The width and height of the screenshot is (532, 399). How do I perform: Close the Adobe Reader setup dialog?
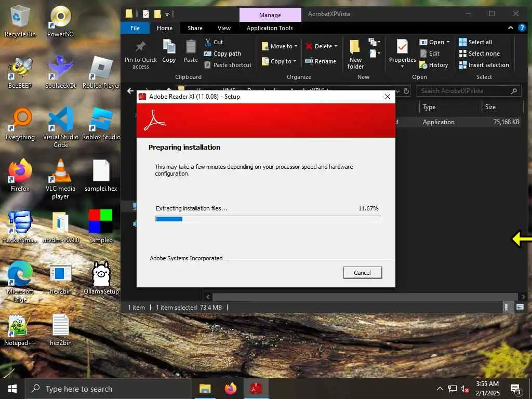[387, 97]
